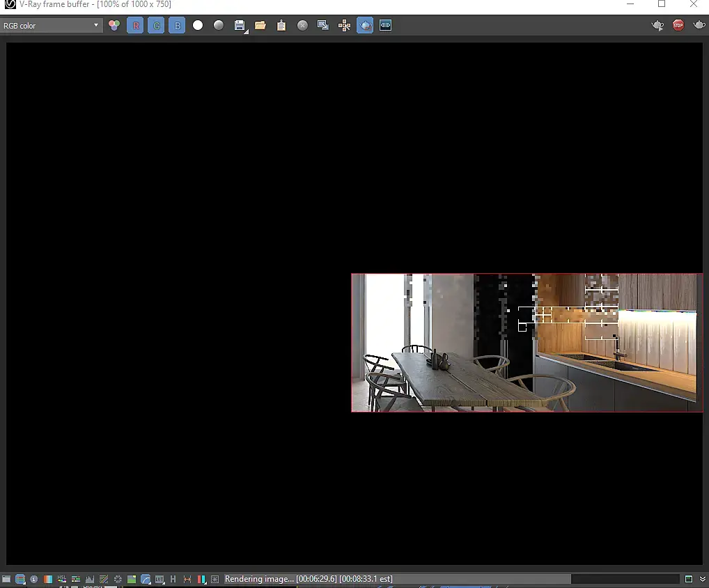
Task: Toggle the blue channel button
Action: click(177, 25)
